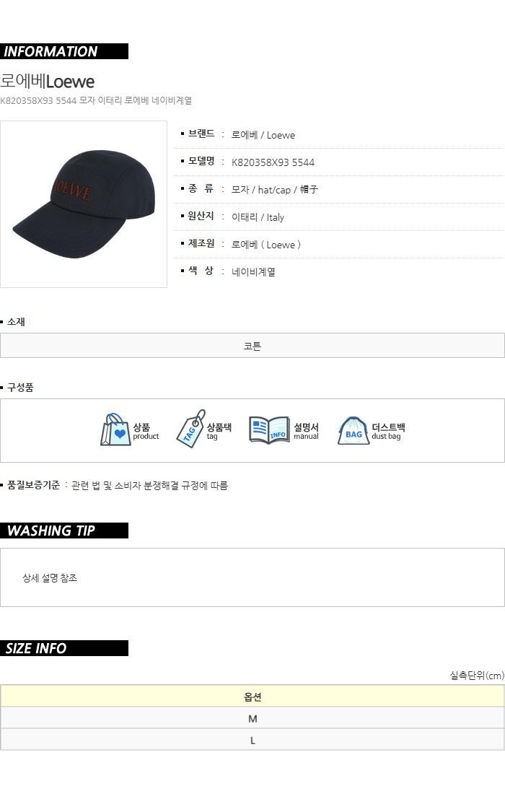Image resolution: width=505 pixels, height=812 pixels.
Task: Click the 로에베 / Loewe brand value
Action: [263, 135]
